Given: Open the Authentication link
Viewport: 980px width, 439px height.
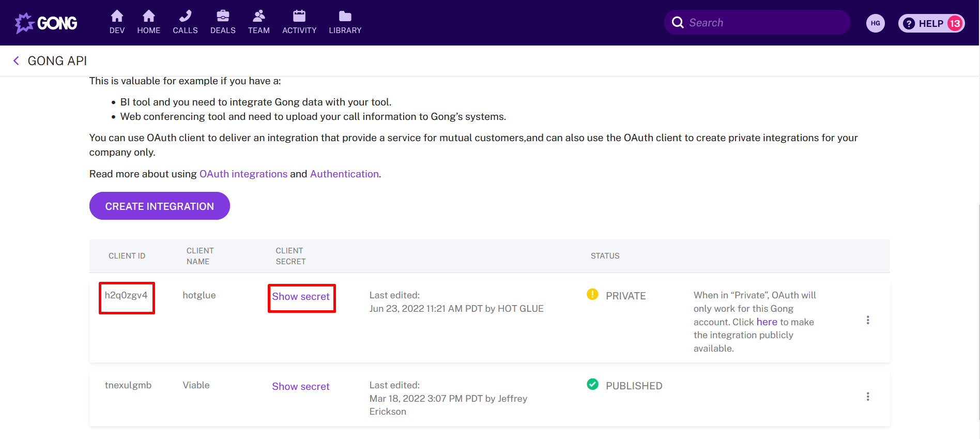Looking at the screenshot, I should coord(344,174).
